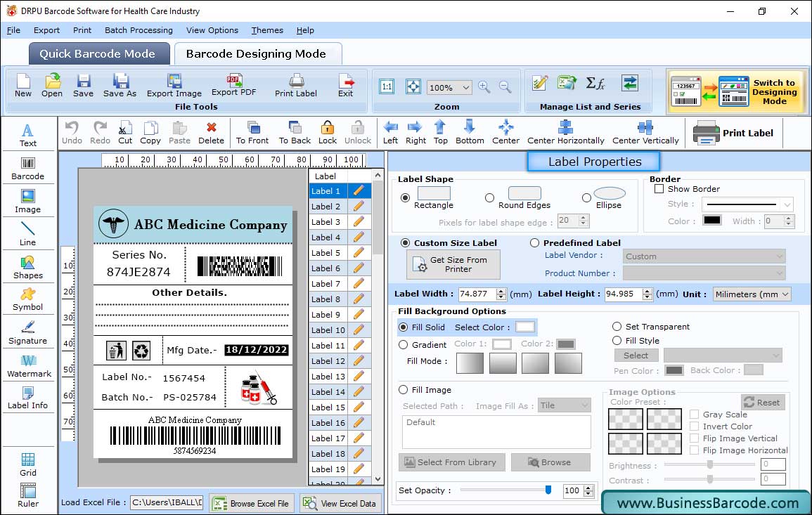Open the border Style dropdown

pos(747,204)
